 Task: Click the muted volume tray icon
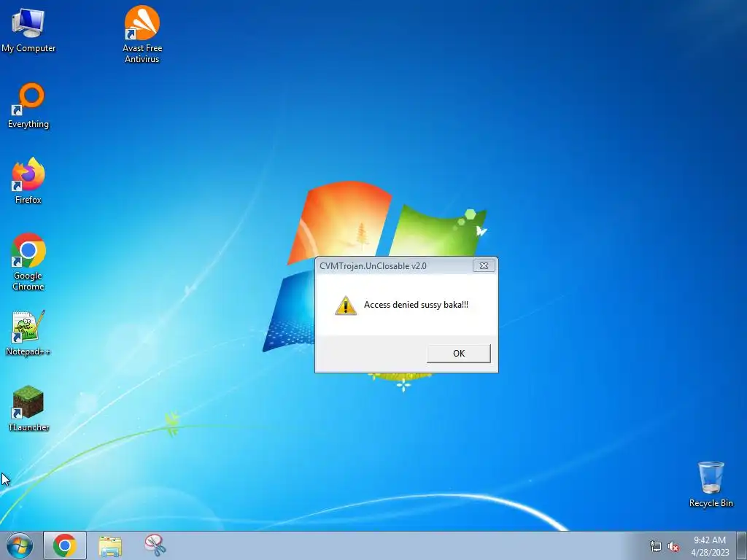click(673, 546)
